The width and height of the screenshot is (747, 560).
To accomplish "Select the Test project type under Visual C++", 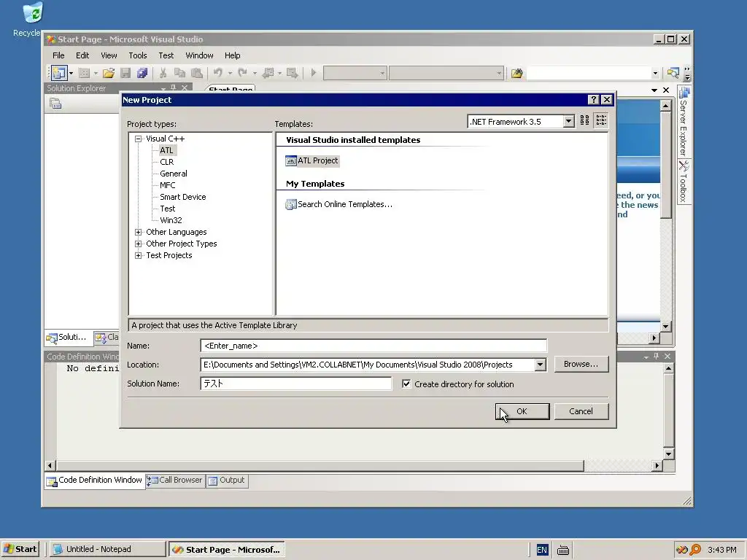I will pyautogui.click(x=168, y=209).
